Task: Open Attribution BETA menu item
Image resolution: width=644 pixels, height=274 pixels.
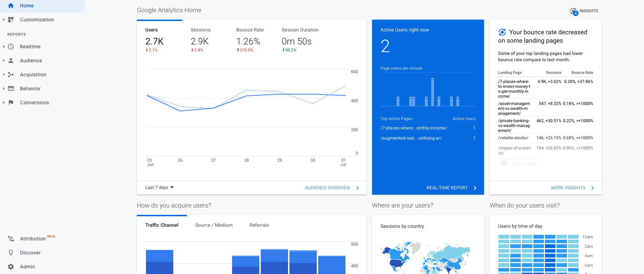Action: coord(37,239)
